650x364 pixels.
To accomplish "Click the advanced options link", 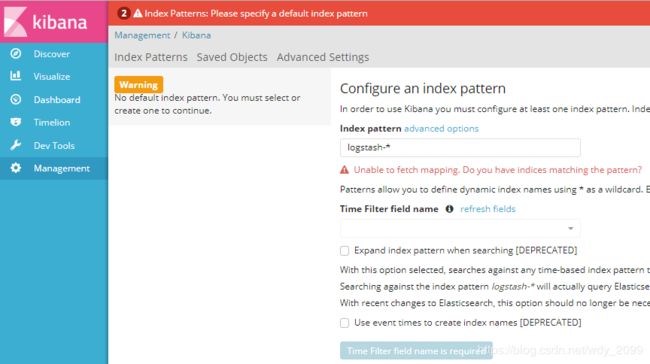I will tap(441, 129).
